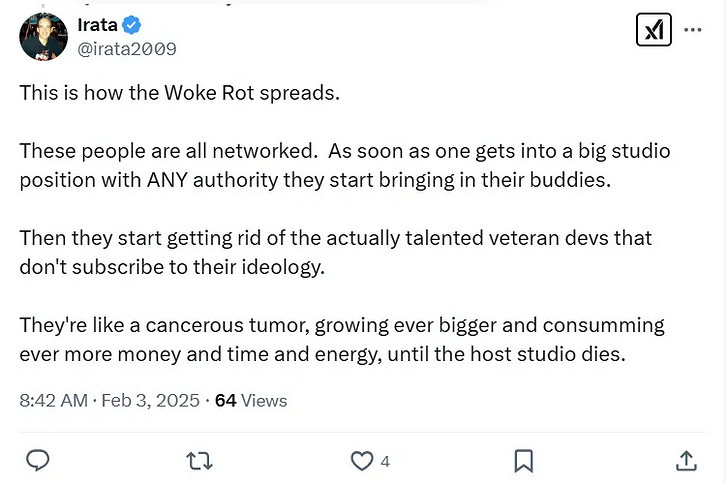Open Irata's profile picture

click(x=44, y=37)
